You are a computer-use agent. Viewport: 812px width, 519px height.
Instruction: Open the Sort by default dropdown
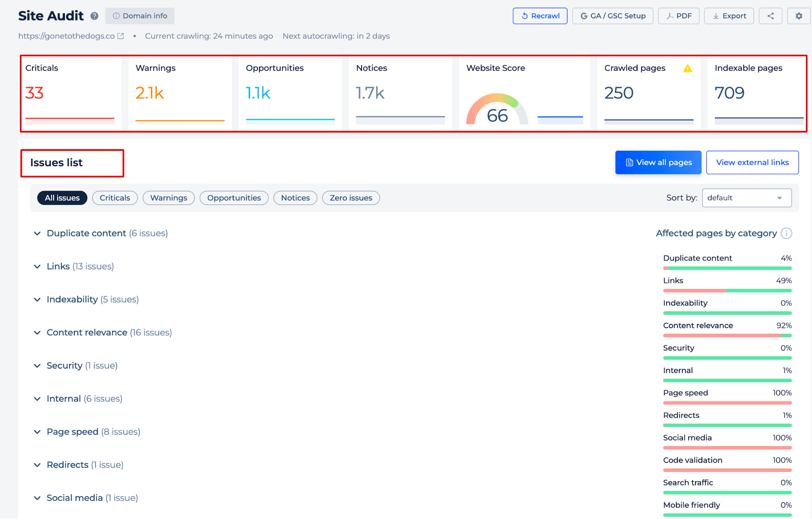pyautogui.click(x=747, y=197)
